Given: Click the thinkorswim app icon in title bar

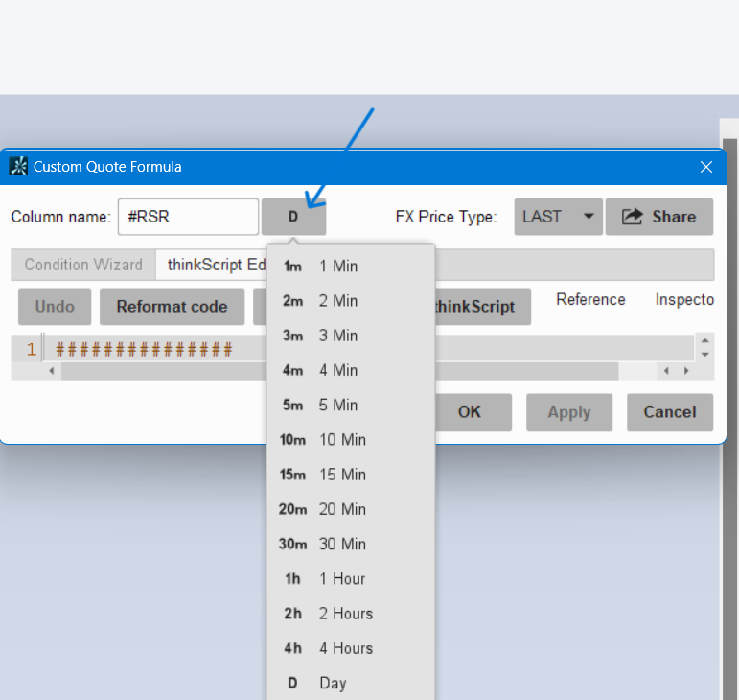Looking at the screenshot, I should 18,167.
